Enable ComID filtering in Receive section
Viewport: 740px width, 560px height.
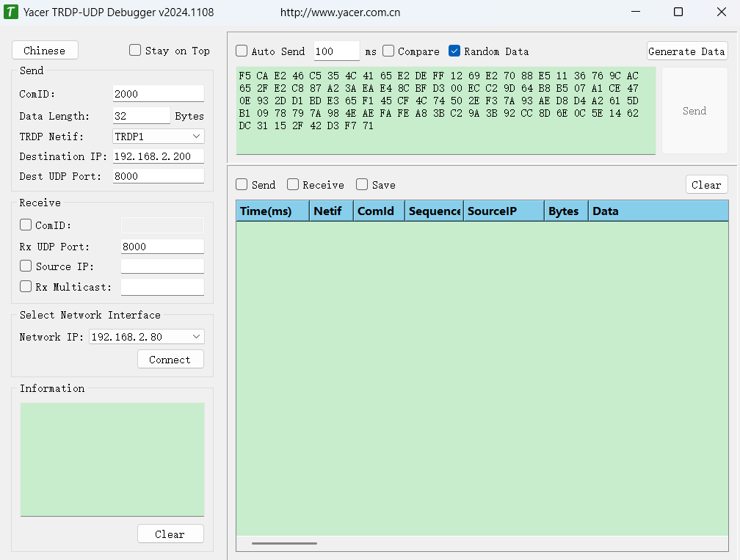point(25,225)
